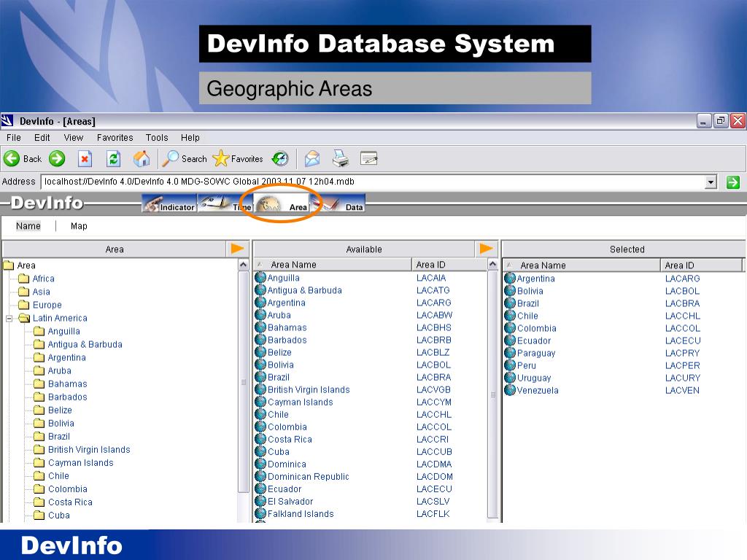Image resolution: width=747 pixels, height=560 pixels.
Task: Click the red X Stop icon
Action: (85, 158)
